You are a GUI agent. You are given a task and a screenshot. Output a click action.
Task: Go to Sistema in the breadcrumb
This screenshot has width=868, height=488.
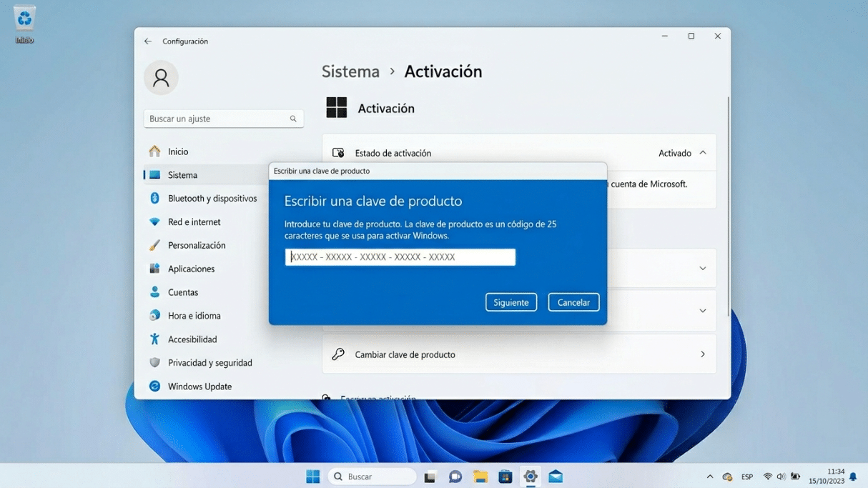point(350,71)
